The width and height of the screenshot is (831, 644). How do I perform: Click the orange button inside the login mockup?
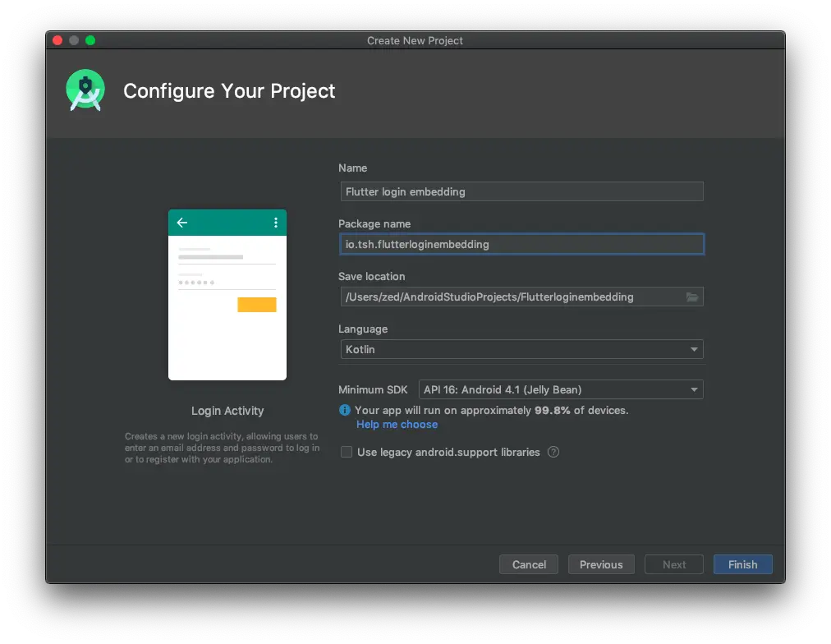[x=257, y=304]
